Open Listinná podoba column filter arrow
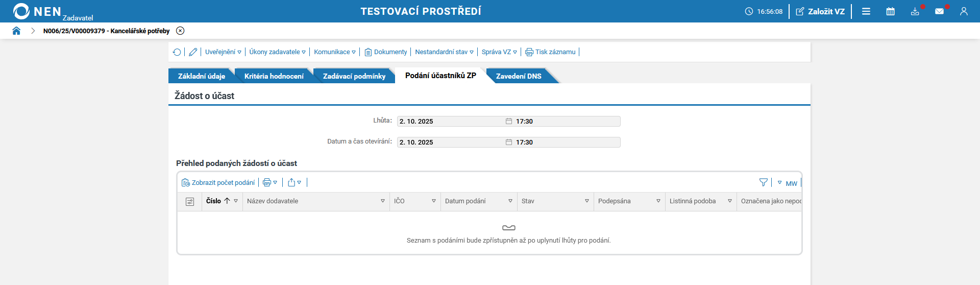 [730, 201]
